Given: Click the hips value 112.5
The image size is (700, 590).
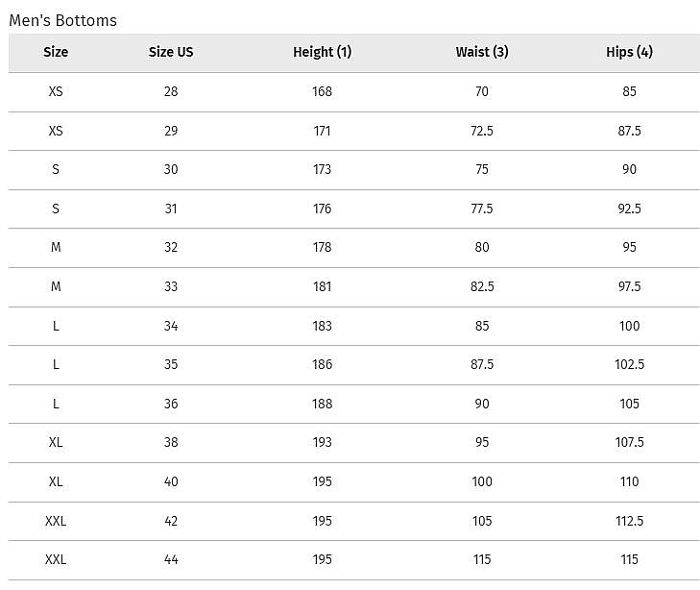Looking at the screenshot, I should pos(629,521).
